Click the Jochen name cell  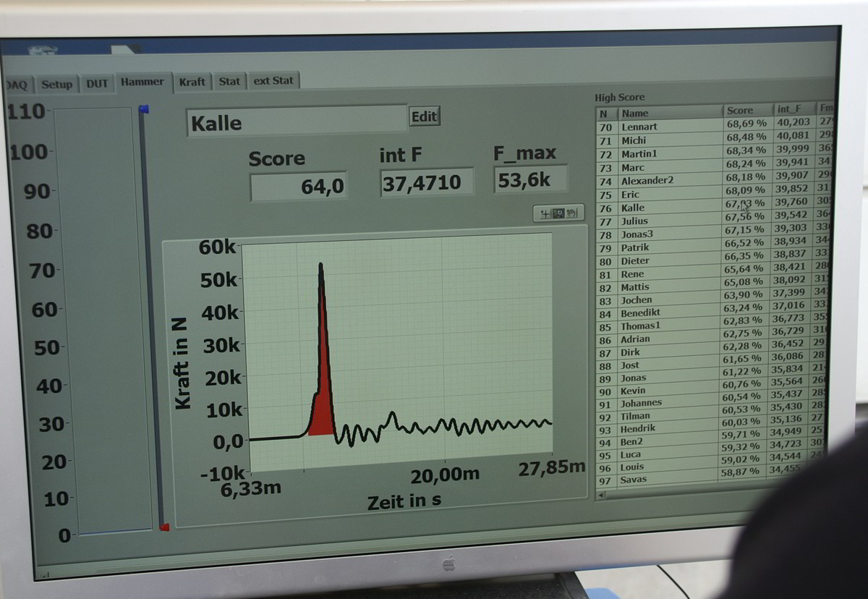pyautogui.click(x=637, y=300)
